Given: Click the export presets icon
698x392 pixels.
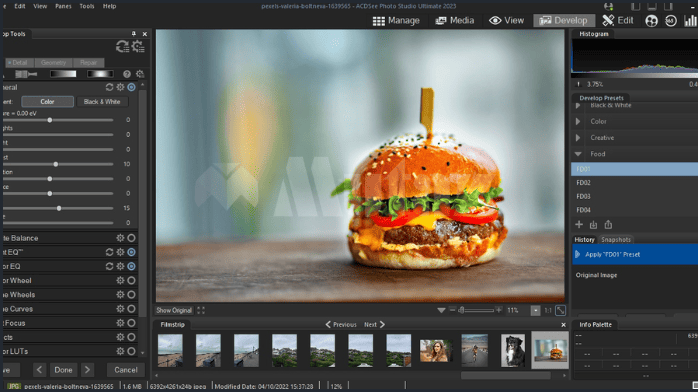Looking at the screenshot, I should coord(608,225).
